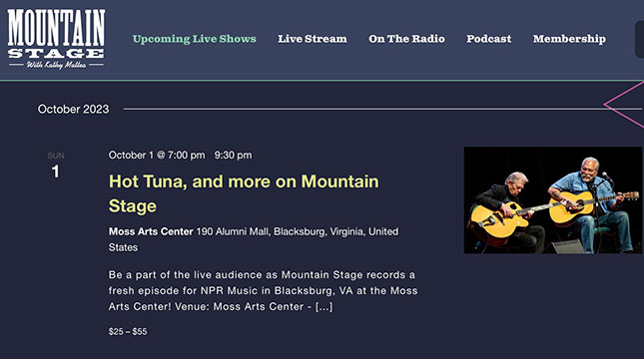Click the With Kathy Mattea tagline
This screenshot has height=359, width=644.
pyautogui.click(x=56, y=65)
